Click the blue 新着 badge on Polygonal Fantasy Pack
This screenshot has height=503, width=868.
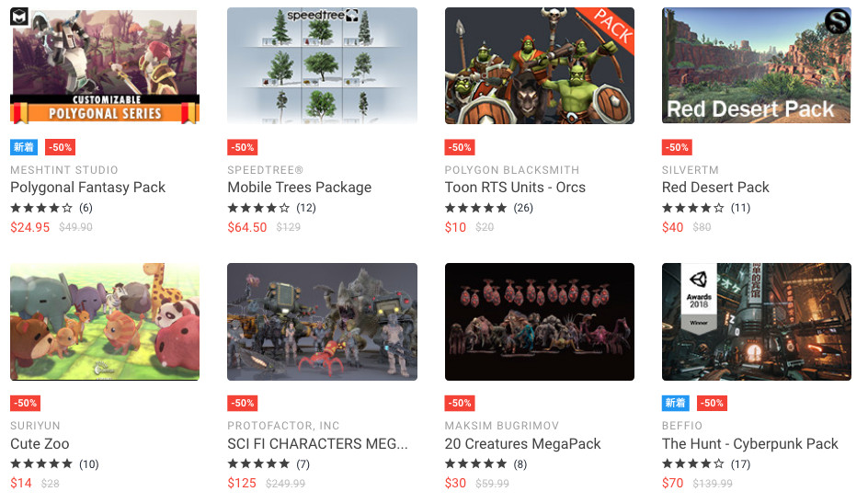click(24, 147)
